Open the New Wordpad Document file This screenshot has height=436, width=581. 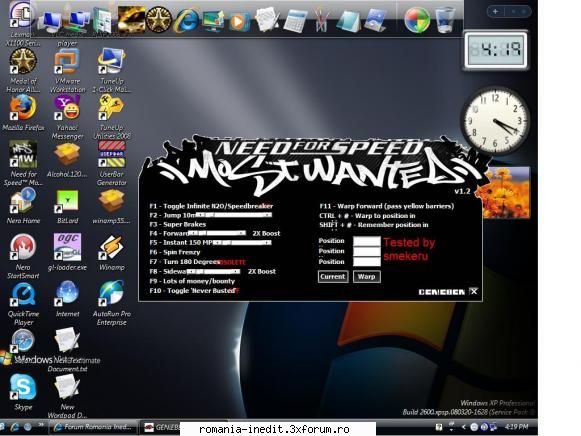tap(67, 396)
